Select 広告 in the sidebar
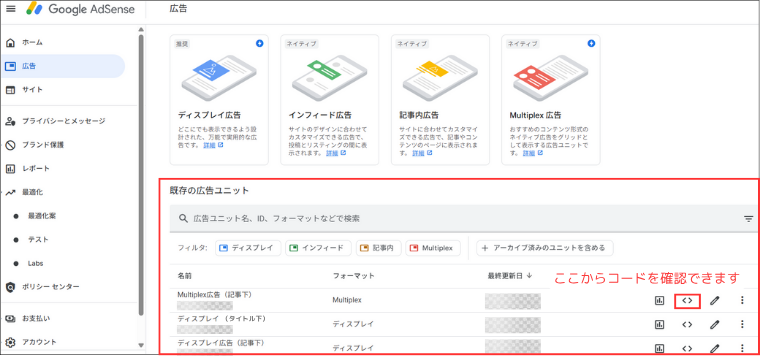Screen dimensions: 760x364 63,66
